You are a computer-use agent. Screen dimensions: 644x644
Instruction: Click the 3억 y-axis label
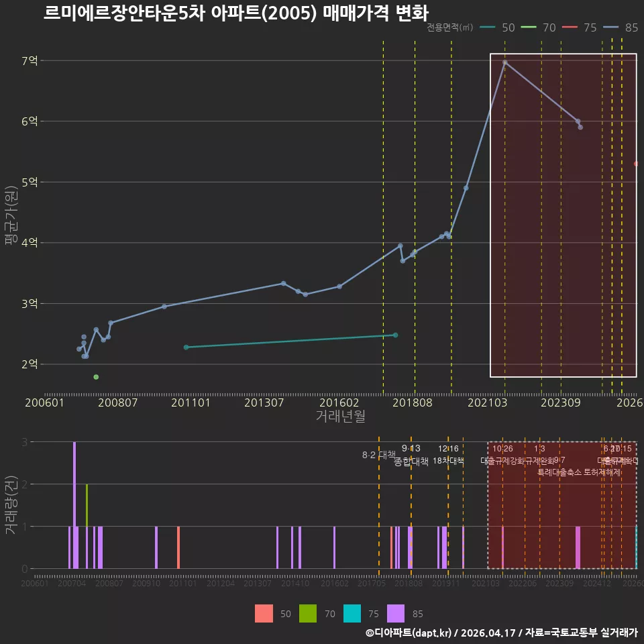[30, 303]
